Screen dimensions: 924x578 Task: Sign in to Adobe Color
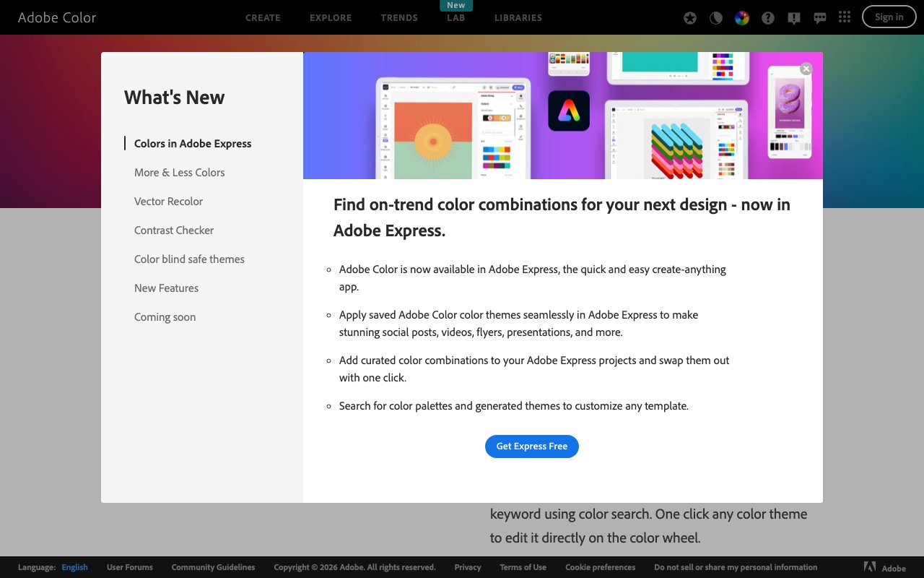pos(889,17)
